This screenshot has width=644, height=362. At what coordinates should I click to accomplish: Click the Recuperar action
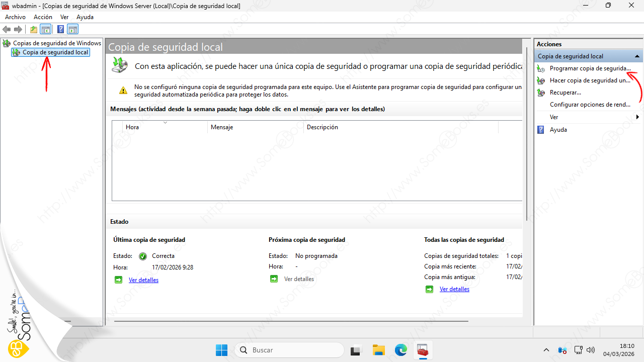[565, 93]
